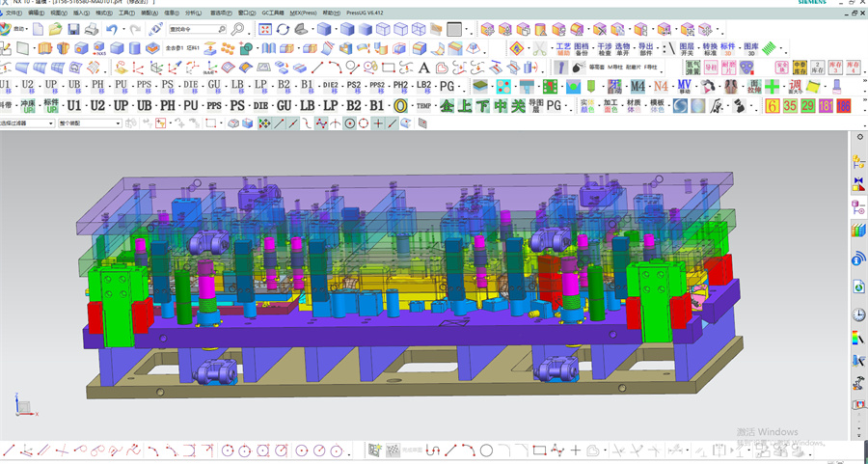
Task: Click the Print icon in toolbar
Action: point(91,30)
